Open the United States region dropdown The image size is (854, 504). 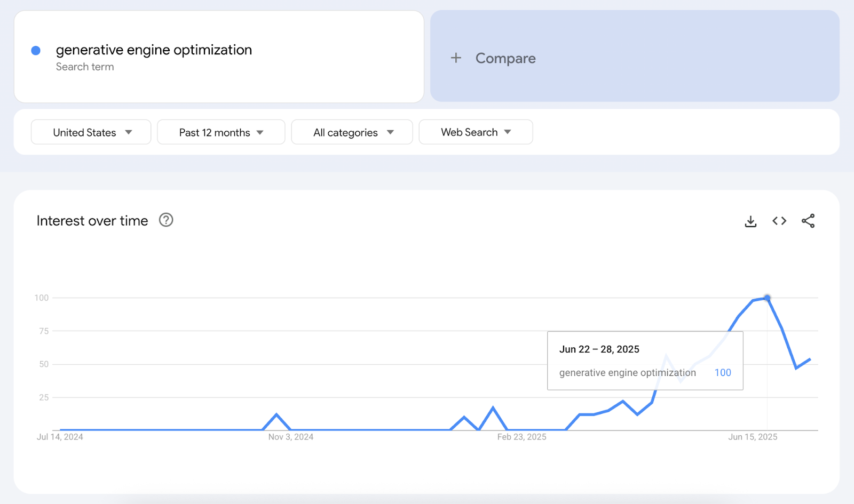click(x=90, y=132)
